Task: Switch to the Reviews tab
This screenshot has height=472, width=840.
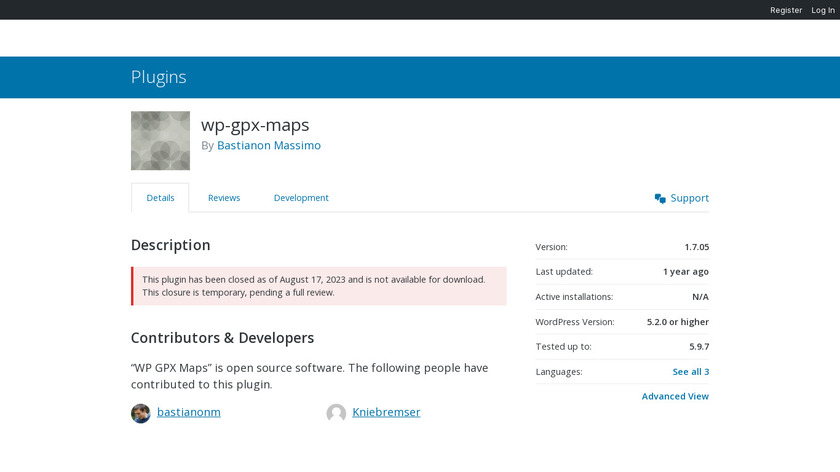Action: pyautogui.click(x=224, y=198)
